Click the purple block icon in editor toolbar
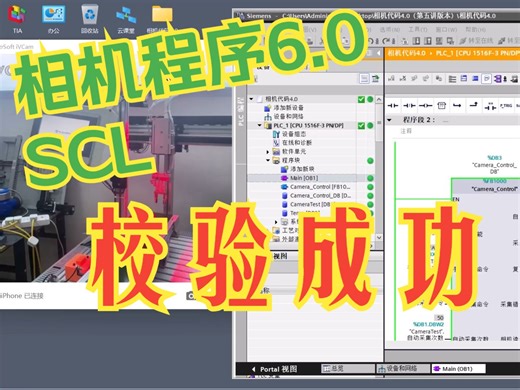Viewport: 520px width, 390px height. coord(498,79)
